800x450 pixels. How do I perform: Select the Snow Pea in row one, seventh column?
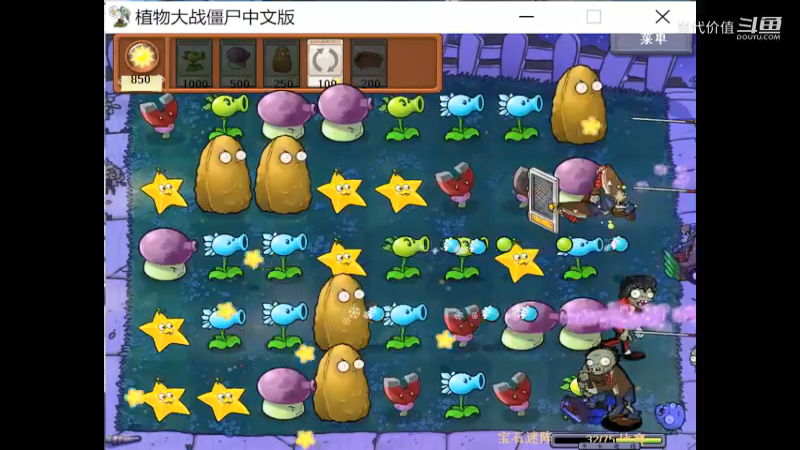pyautogui.click(x=520, y=117)
